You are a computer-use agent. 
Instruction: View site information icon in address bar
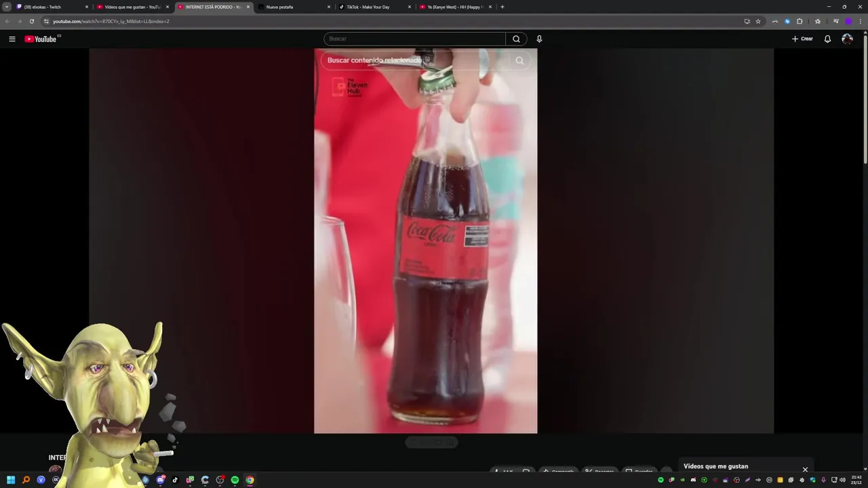coord(46,21)
